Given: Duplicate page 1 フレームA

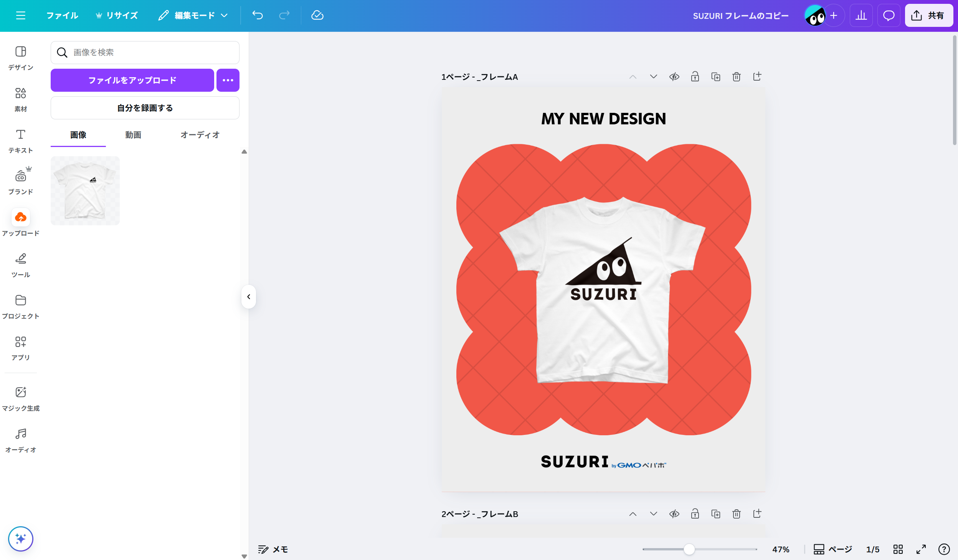Looking at the screenshot, I should click(x=716, y=77).
